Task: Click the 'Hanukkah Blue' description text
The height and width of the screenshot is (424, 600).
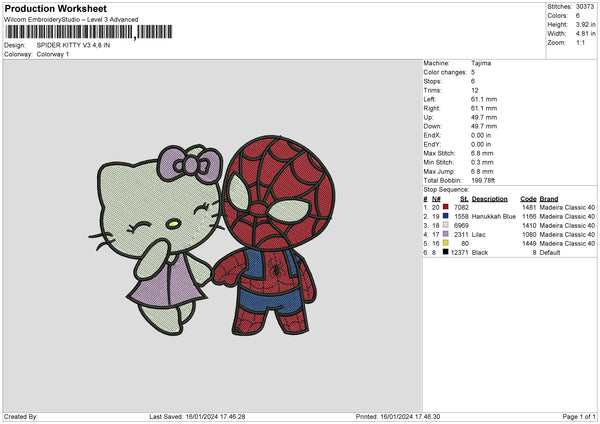Action: pyautogui.click(x=494, y=217)
